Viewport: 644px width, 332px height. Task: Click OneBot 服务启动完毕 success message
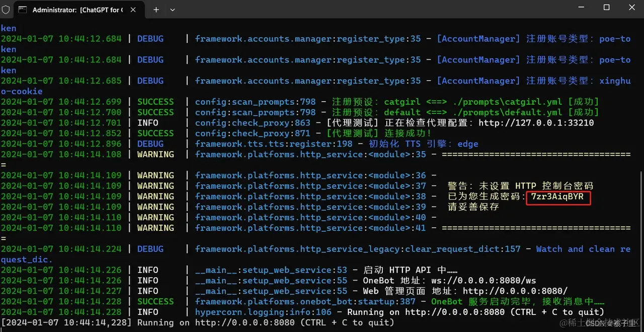518,302
